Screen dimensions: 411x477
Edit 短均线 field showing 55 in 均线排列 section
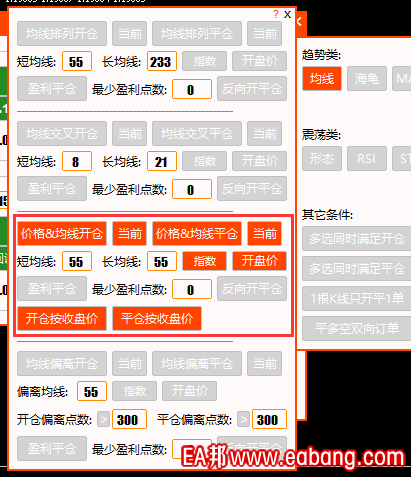(x=77, y=61)
